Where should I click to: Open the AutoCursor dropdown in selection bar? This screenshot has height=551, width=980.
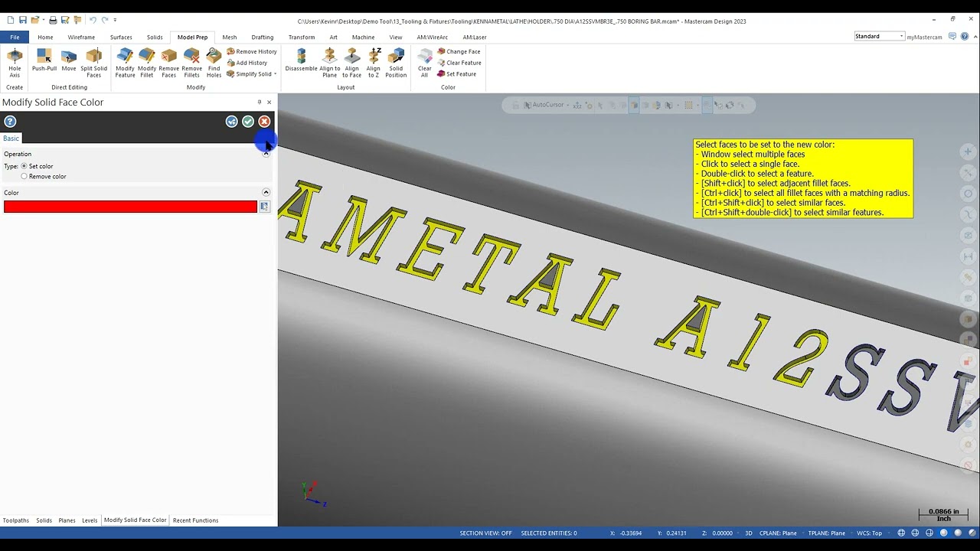click(567, 105)
